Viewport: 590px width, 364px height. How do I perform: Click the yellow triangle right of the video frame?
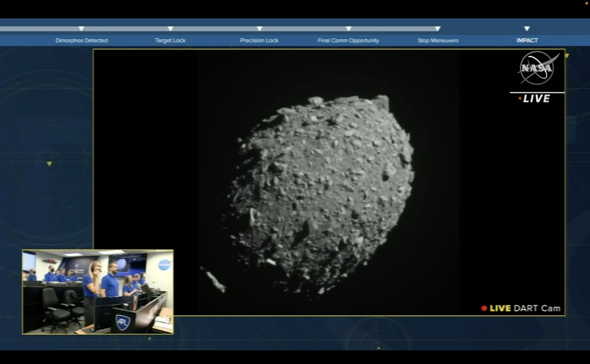[567, 56]
